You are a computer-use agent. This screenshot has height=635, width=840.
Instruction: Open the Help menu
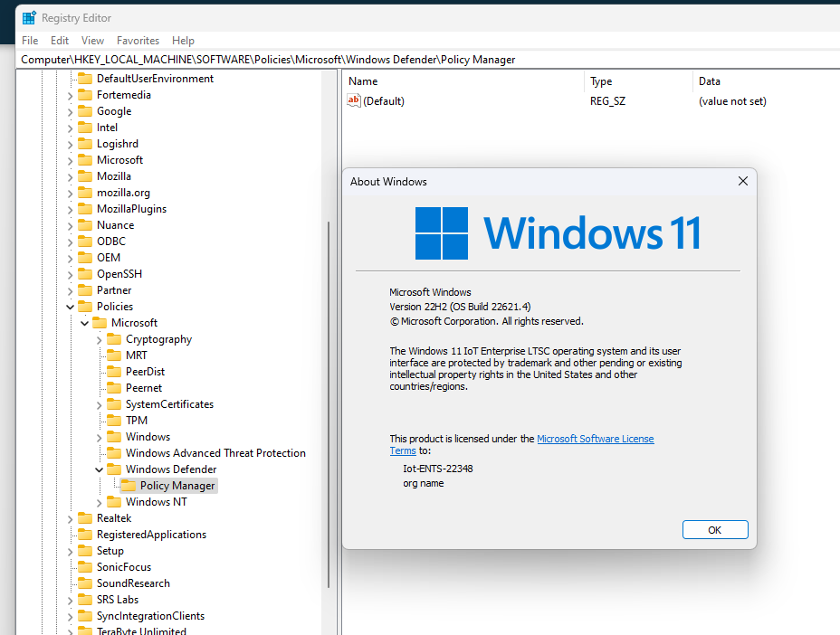[x=183, y=41]
